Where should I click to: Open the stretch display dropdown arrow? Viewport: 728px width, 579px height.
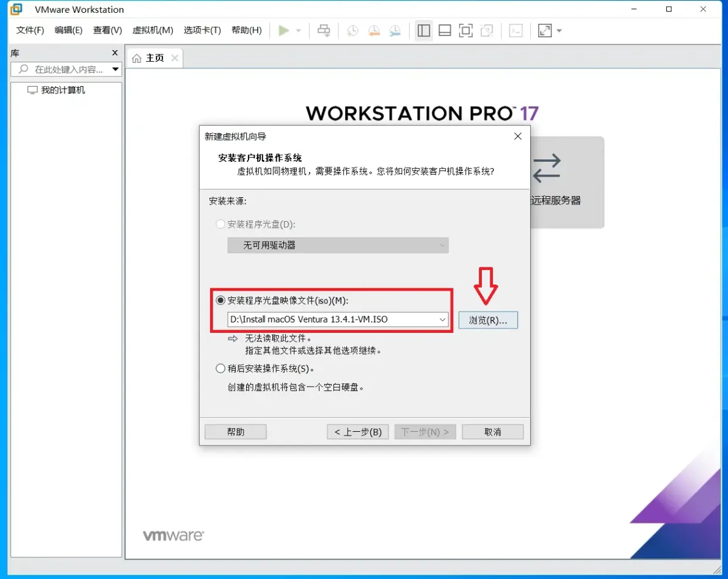coord(559,31)
